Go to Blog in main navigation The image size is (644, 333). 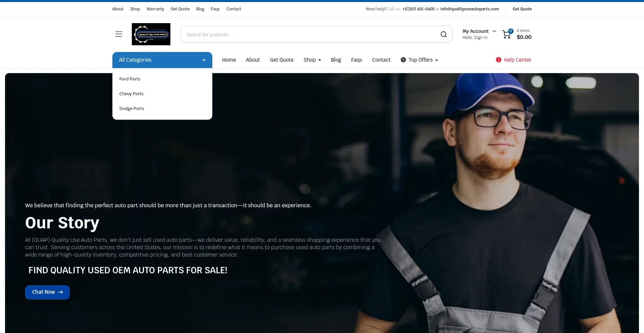[336, 60]
